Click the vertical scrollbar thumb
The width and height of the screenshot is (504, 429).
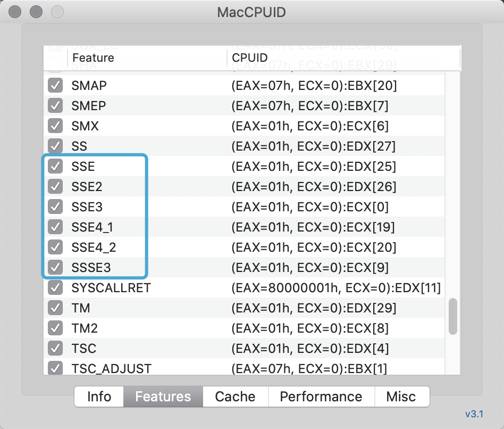click(x=452, y=316)
